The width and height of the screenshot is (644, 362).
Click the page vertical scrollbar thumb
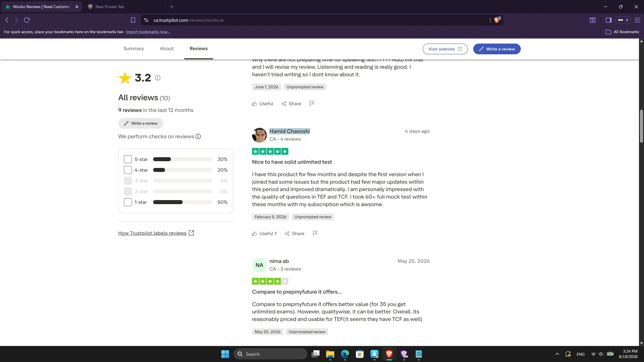click(x=641, y=126)
